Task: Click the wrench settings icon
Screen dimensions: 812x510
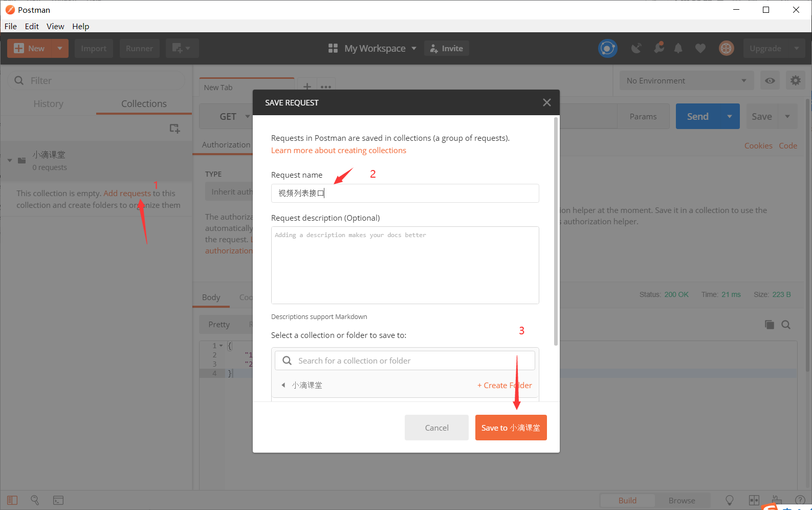Action: [x=659, y=48]
